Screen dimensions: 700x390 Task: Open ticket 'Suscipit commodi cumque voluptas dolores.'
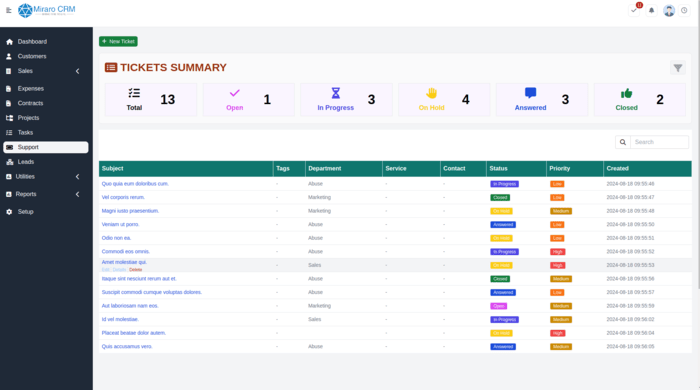coord(152,292)
